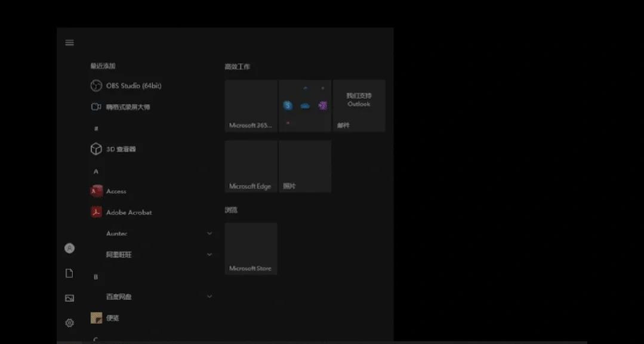Open the Microsoft 365 tile

point(251,106)
